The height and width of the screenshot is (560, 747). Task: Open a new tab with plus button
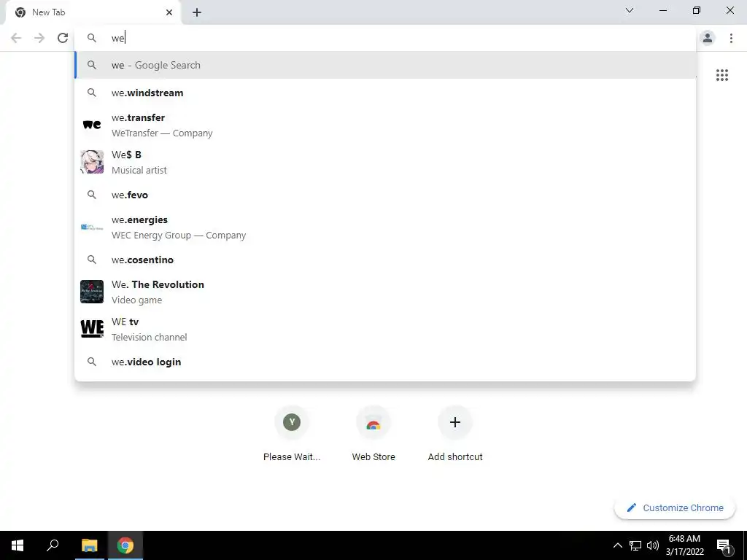(x=197, y=12)
